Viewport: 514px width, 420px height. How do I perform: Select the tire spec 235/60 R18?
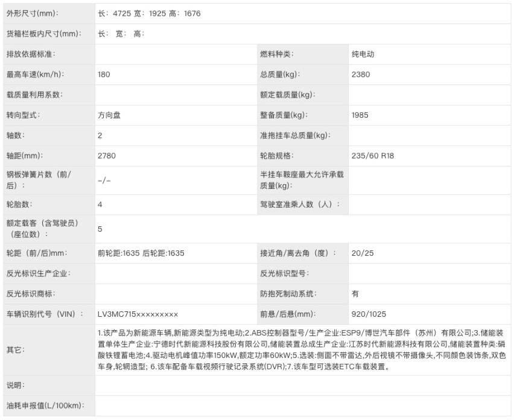click(373, 156)
